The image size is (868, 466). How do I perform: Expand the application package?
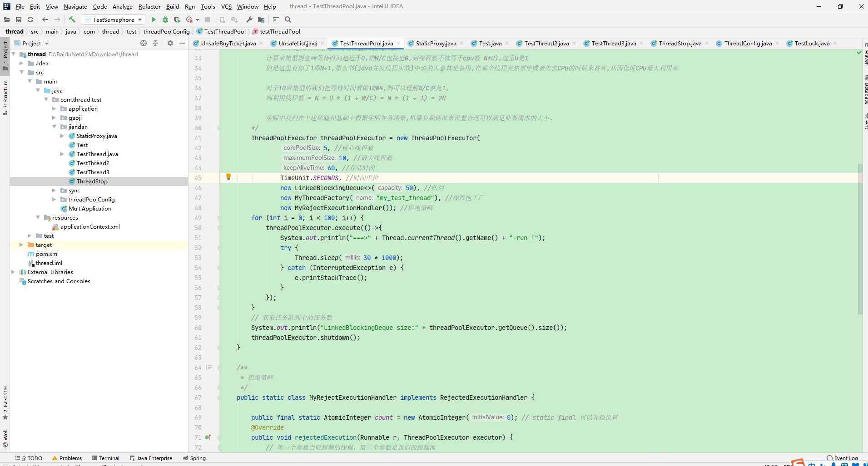[x=54, y=108]
